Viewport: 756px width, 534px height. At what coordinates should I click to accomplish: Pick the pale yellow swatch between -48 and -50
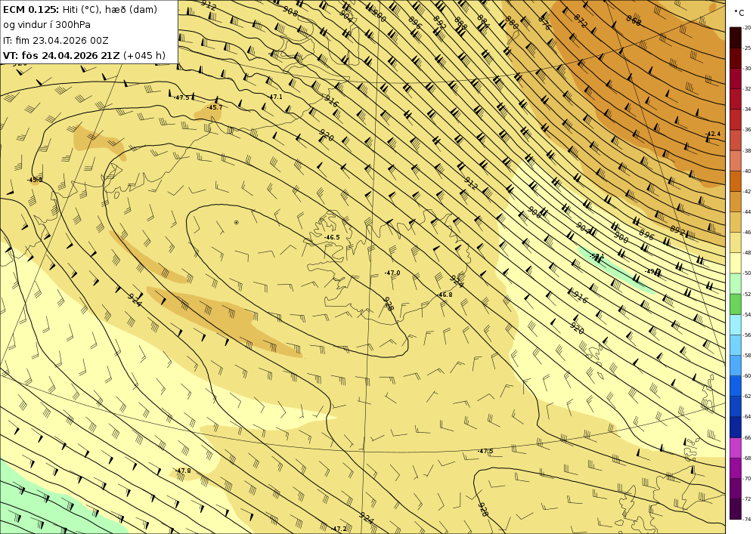[x=736, y=263]
